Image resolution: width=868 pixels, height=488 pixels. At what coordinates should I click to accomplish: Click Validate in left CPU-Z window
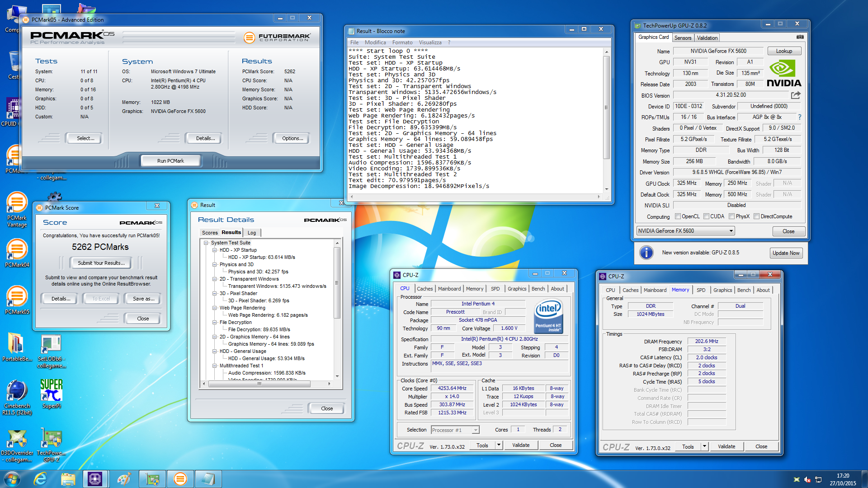tap(521, 445)
